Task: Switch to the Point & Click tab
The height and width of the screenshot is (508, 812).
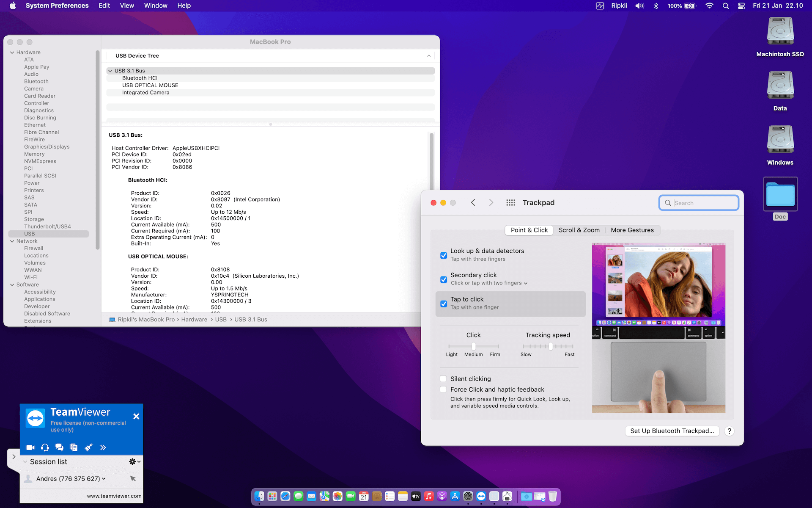Action: (x=529, y=230)
